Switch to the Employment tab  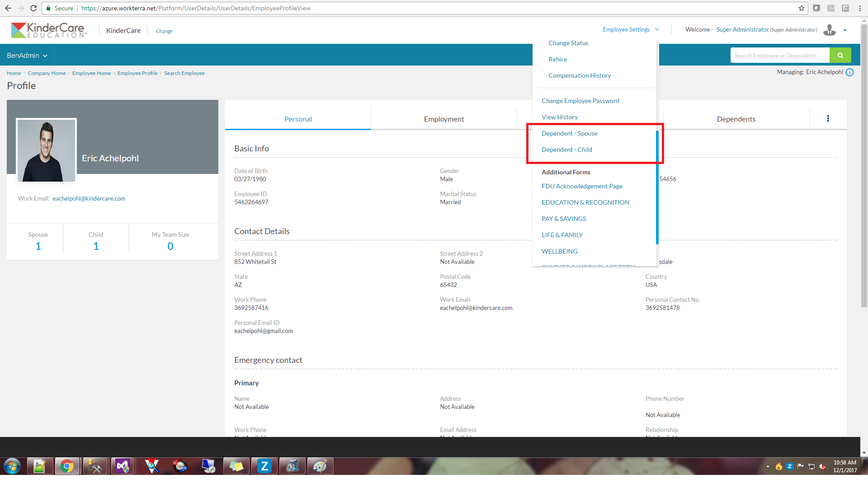(x=443, y=119)
